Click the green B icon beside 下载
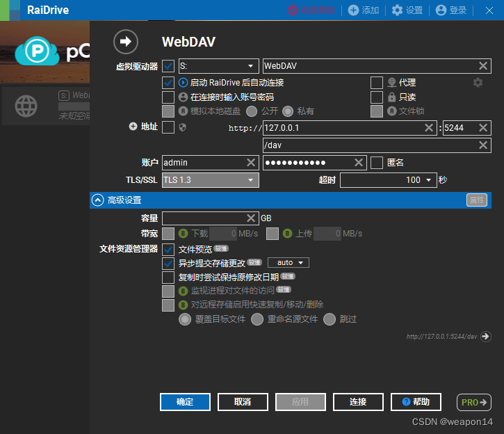This screenshot has height=434, width=504. tap(183, 234)
